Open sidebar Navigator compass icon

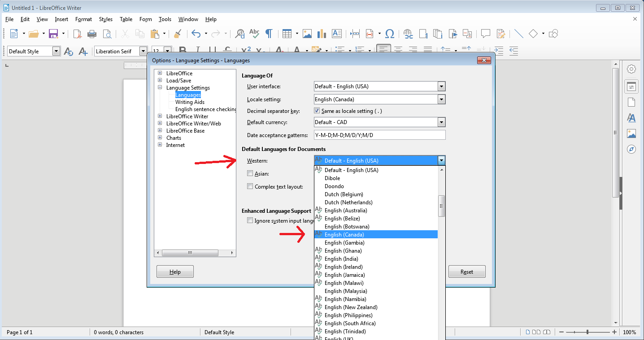coord(631,149)
